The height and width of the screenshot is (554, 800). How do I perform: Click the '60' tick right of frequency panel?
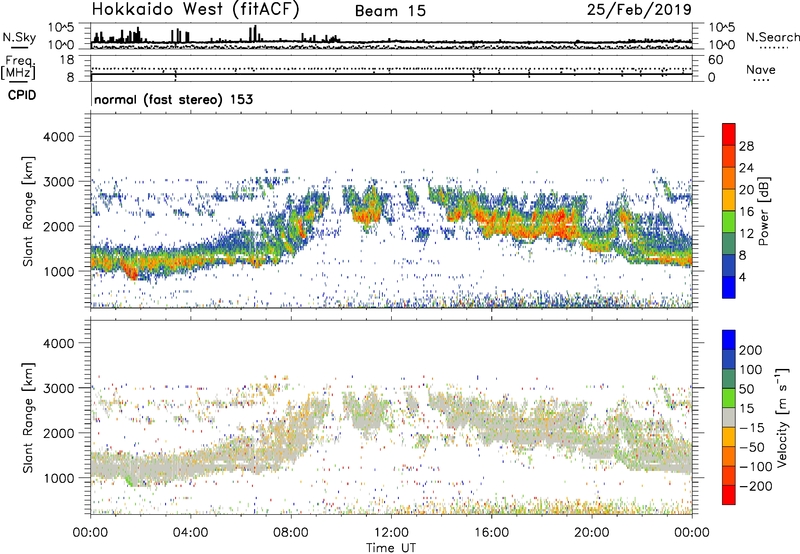[x=715, y=60]
